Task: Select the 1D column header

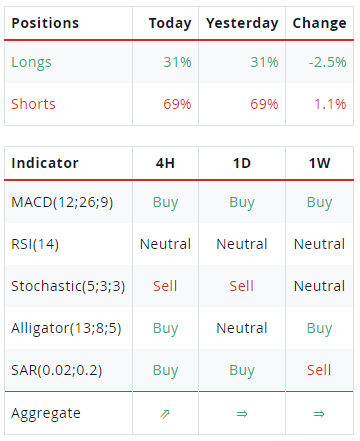Action: (x=242, y=163)
